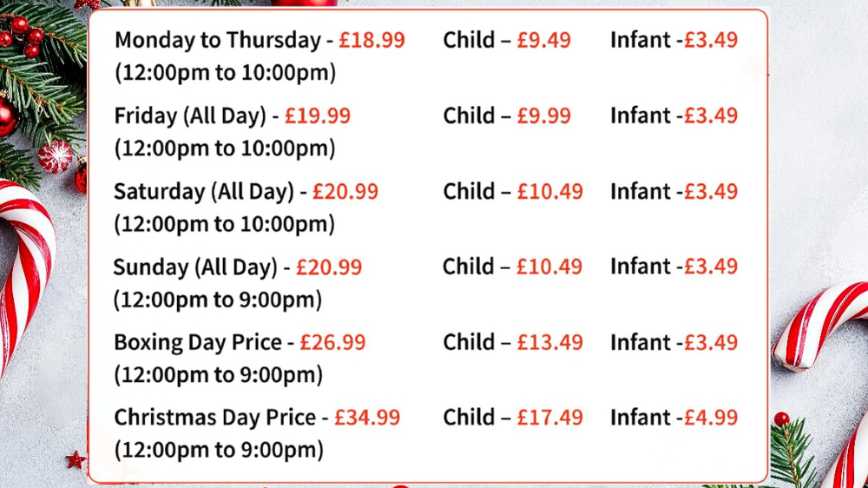Click the opening hours under Christmas Day Price
Image resolution: width=868 pixels, height=488 pixels.
click(218, 451)
